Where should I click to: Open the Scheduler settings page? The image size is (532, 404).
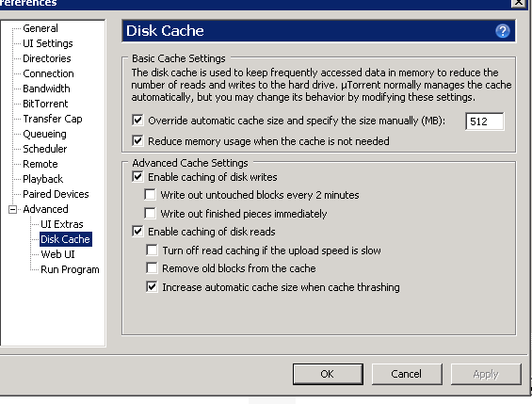(45, 149)
